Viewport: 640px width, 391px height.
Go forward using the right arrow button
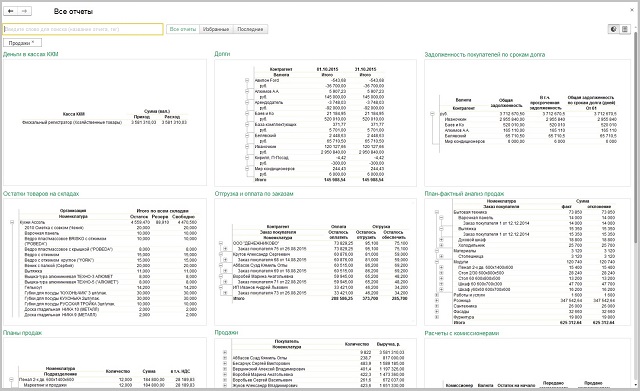tap(24, 11)
